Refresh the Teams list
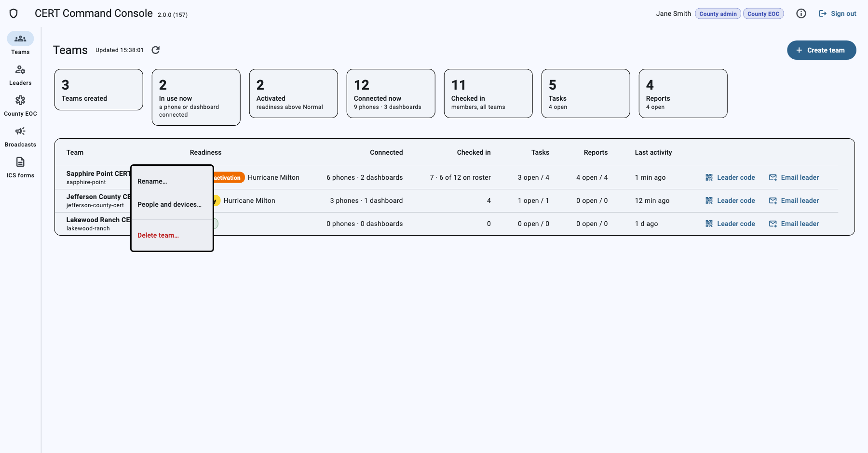This screenshot has width=868, height=453. pos(156,50)
